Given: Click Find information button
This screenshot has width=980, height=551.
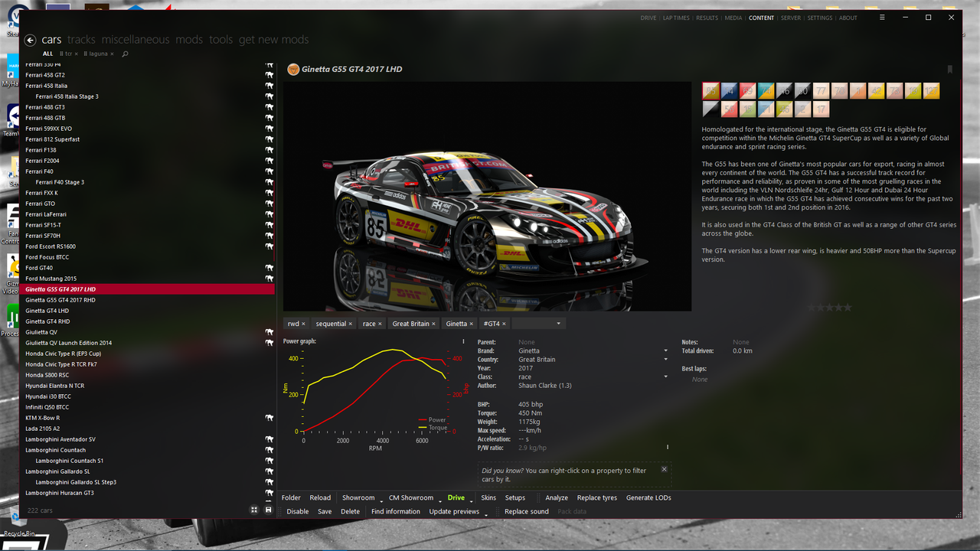Looking at the screenshot, I should [396, 511].
